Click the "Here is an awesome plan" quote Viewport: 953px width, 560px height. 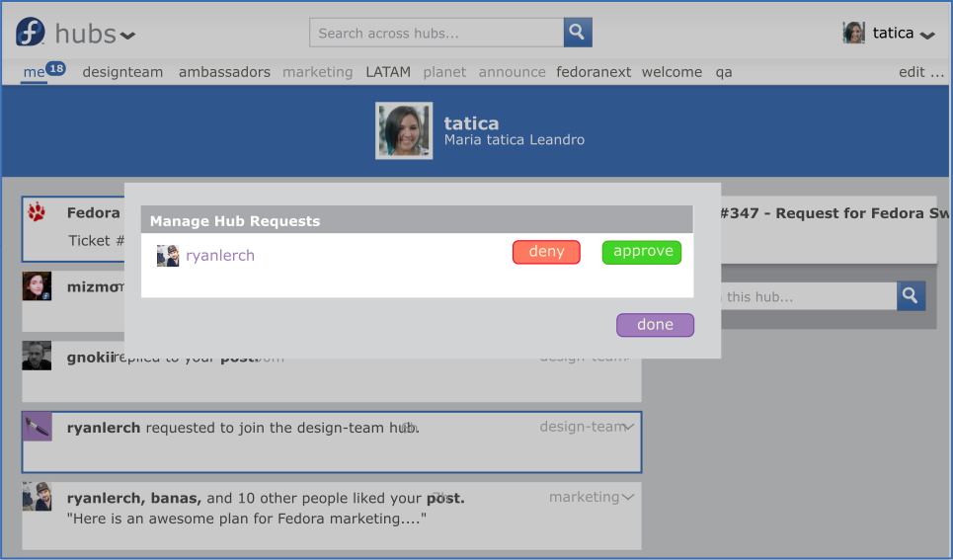point(247,519)
